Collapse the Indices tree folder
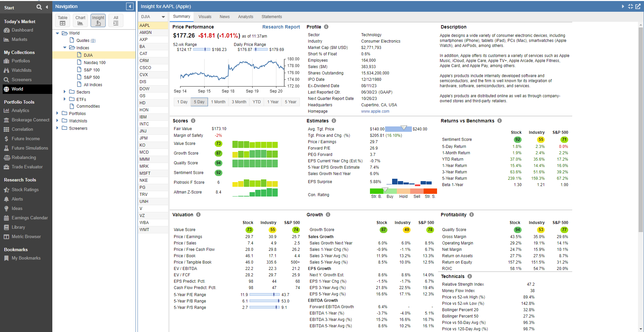This screenshot has width=644, height=332. point(65,48)
